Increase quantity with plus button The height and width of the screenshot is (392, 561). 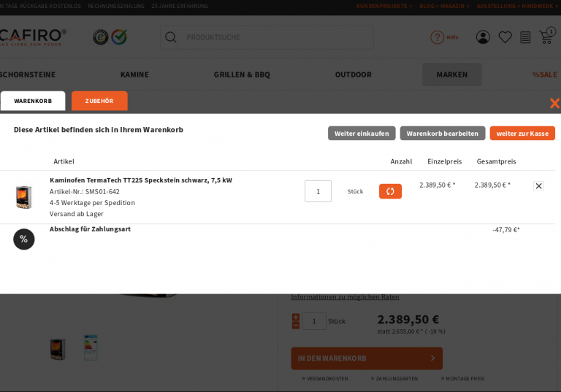296,317
